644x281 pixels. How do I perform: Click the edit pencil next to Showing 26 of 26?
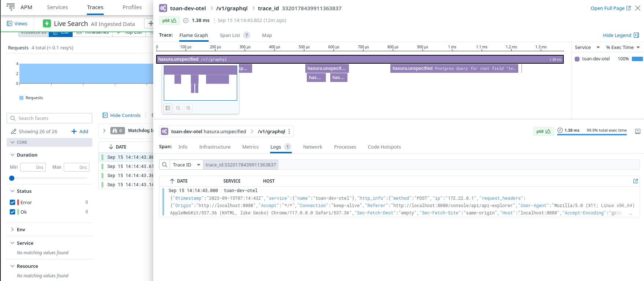14,131
